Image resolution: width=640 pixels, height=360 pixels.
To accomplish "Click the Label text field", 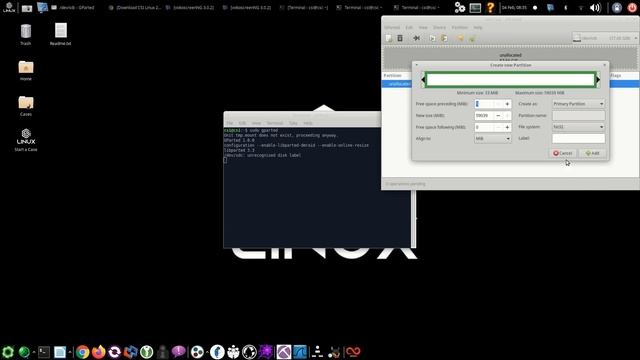I will [578, 138].
